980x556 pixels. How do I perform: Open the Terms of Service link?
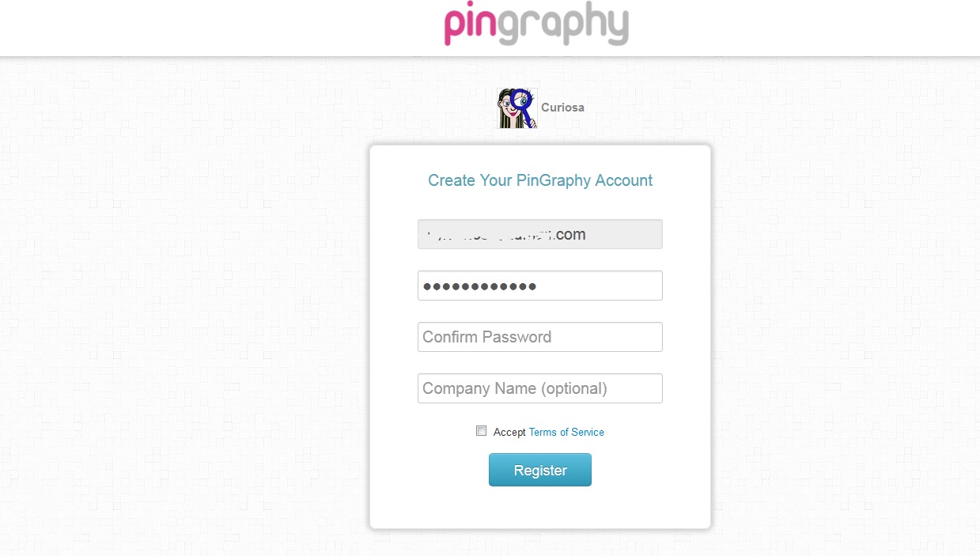tap(566, 432)
